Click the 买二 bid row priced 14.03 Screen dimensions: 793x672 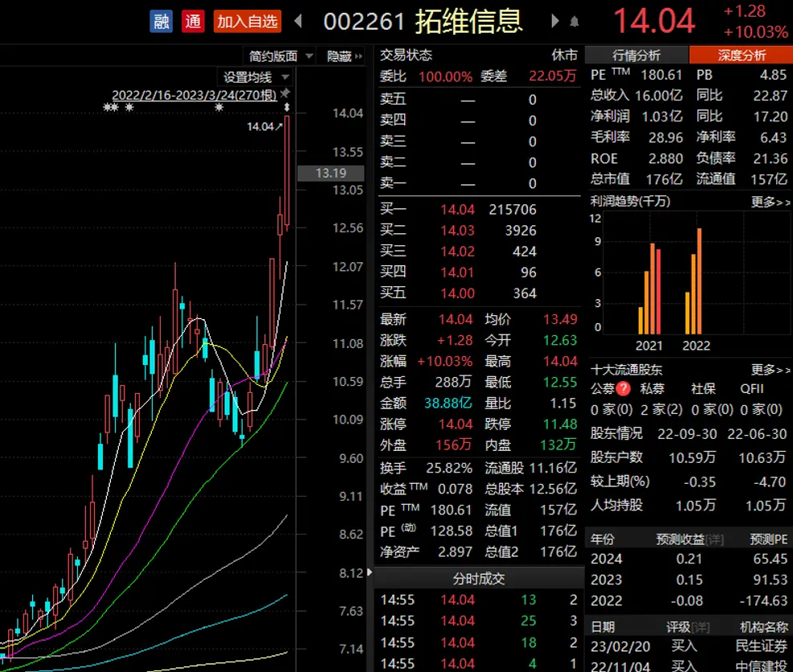pos(478,230)
